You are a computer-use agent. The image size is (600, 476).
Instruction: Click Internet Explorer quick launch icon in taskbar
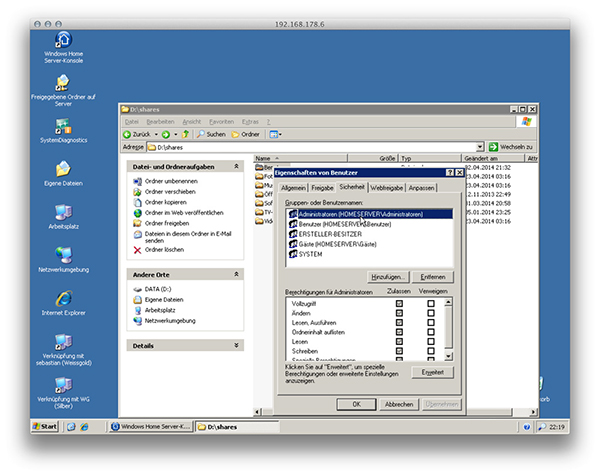pyautogui.click(x=84, y=427)
